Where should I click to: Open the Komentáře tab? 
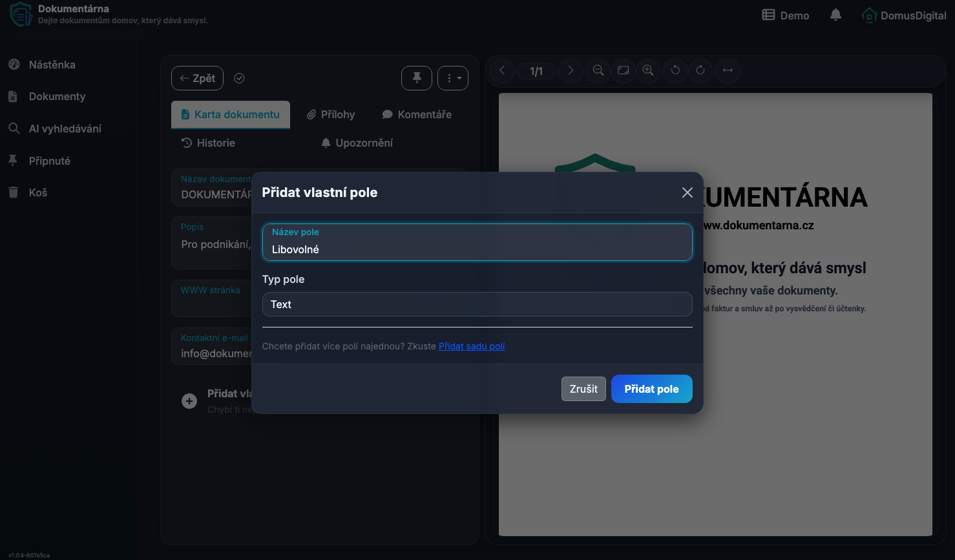pos(417,114)
